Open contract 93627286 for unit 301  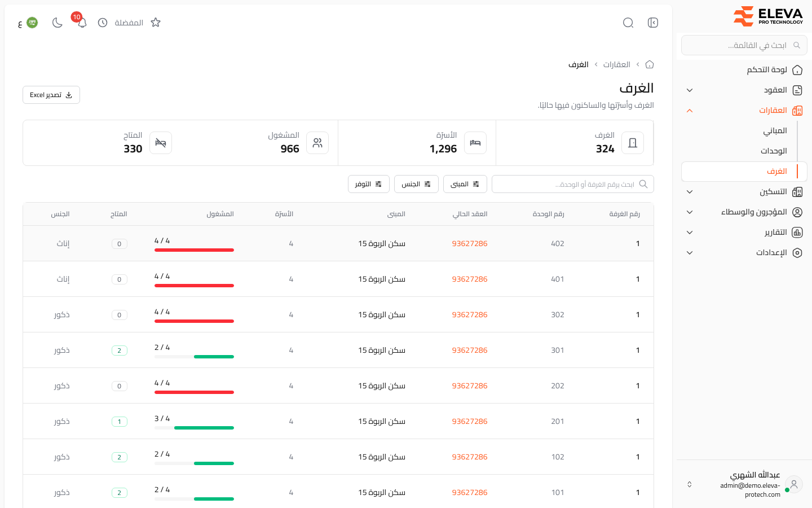pyautogui.click(x=470, y=350)
